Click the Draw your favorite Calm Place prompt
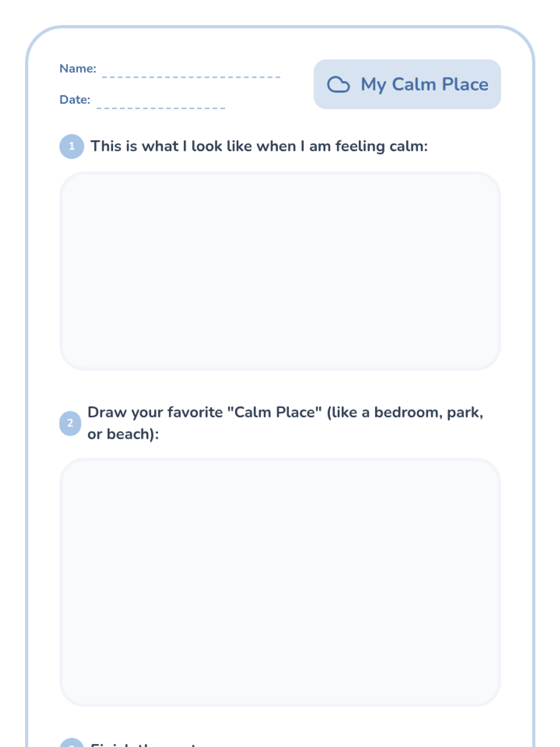The width and height of the screenshot is (560, 747). coord(285,423)
